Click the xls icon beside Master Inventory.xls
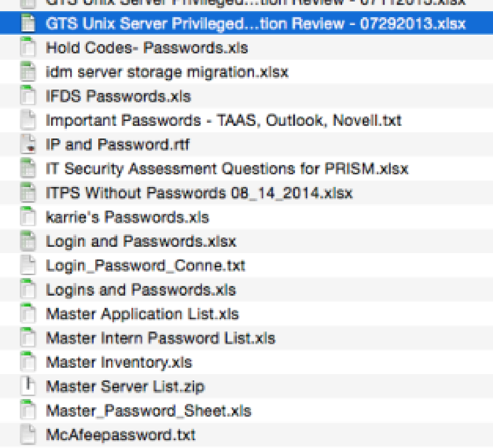This screenshot has height=448, width=493. click(28, 362)
